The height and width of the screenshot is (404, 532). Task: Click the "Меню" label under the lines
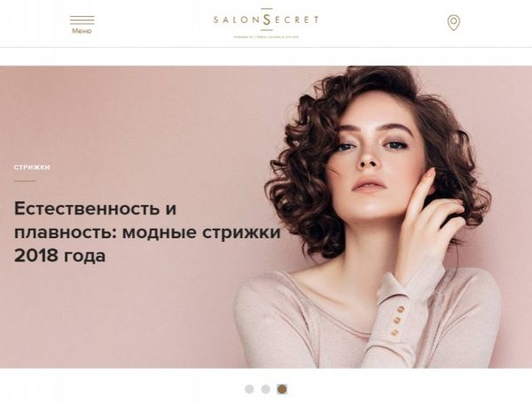pos(82,31)
